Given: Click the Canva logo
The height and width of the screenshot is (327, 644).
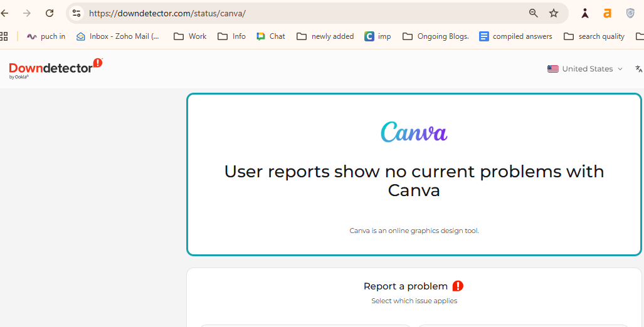Looking at the screenshot, I should [414, 132].
